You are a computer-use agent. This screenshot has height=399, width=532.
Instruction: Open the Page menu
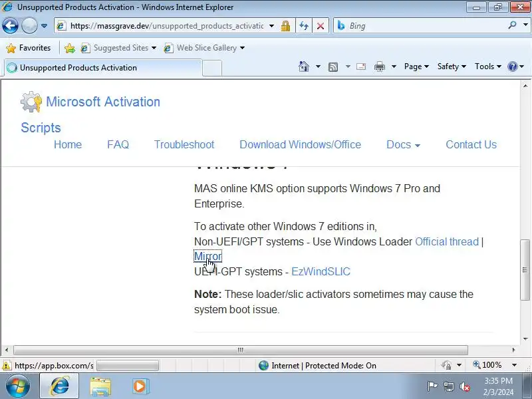coord(416,66)
